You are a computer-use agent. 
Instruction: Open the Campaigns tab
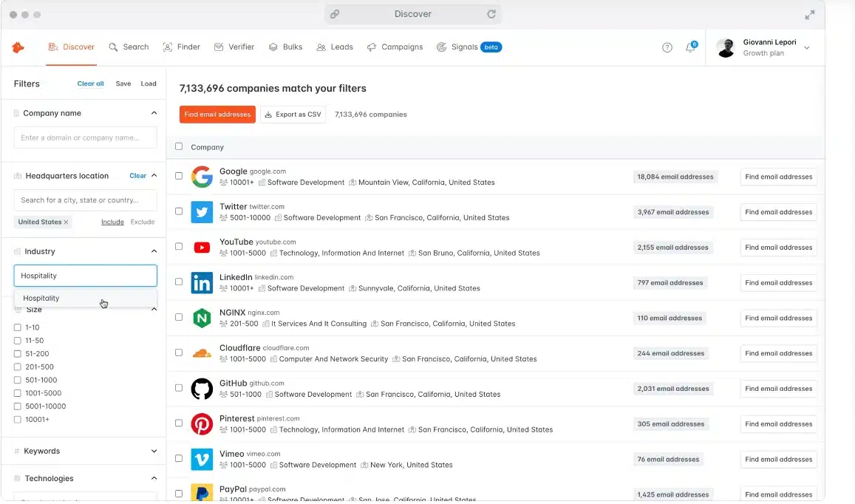tap(395, 47)
